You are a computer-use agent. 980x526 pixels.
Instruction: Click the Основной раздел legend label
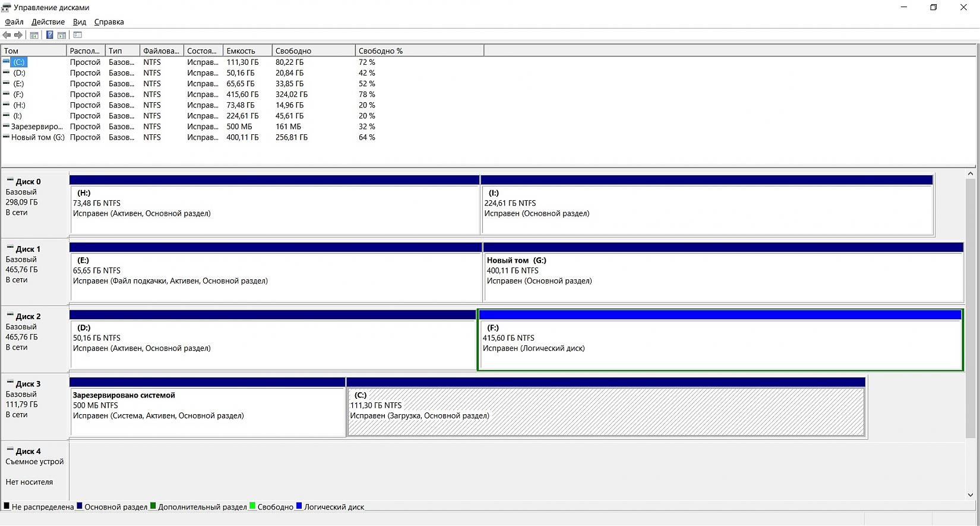tap(116, 507)
